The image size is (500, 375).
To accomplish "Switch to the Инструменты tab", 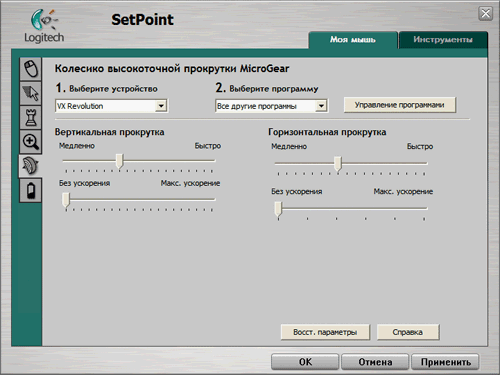I will pyautogui.click(x=443, y=40).
